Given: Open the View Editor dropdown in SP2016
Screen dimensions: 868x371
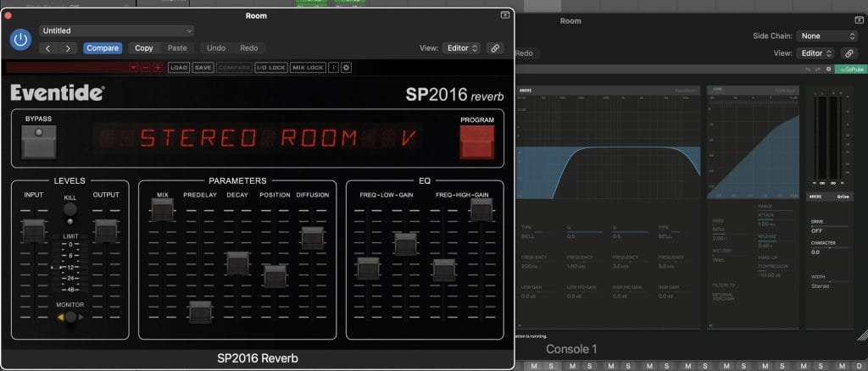Looking at the screenshot, I should pos(461,48).
